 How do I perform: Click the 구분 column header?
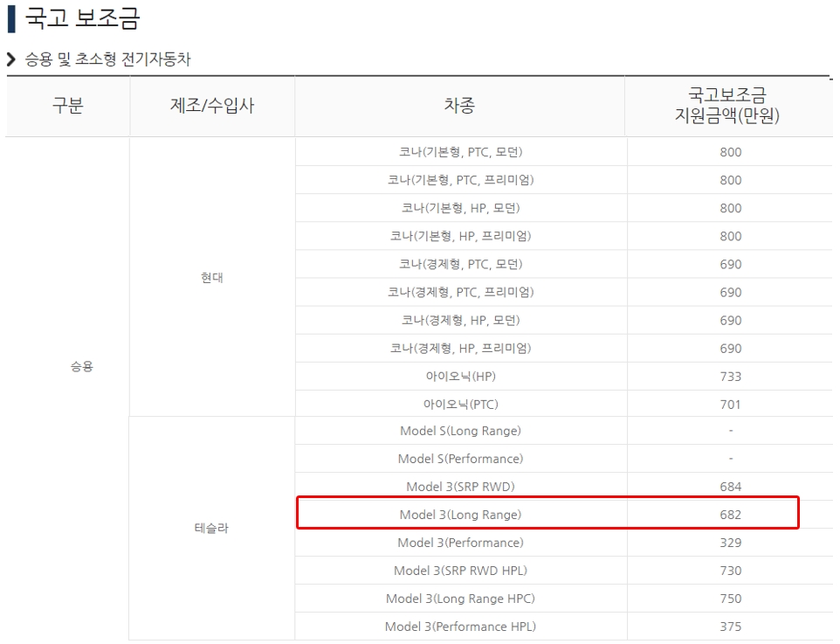(67, 105)
